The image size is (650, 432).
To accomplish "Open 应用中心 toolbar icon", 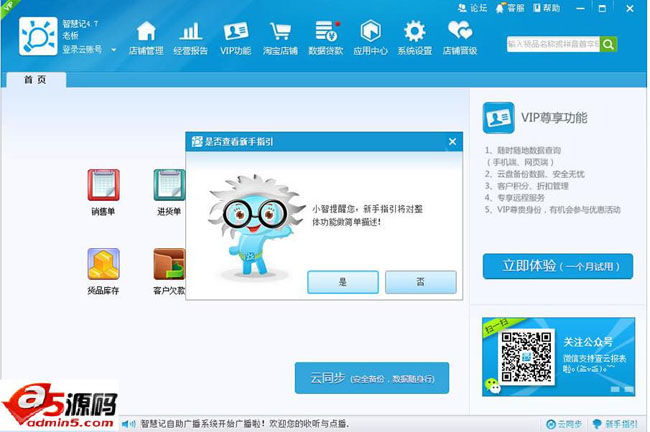I will 370,38.
